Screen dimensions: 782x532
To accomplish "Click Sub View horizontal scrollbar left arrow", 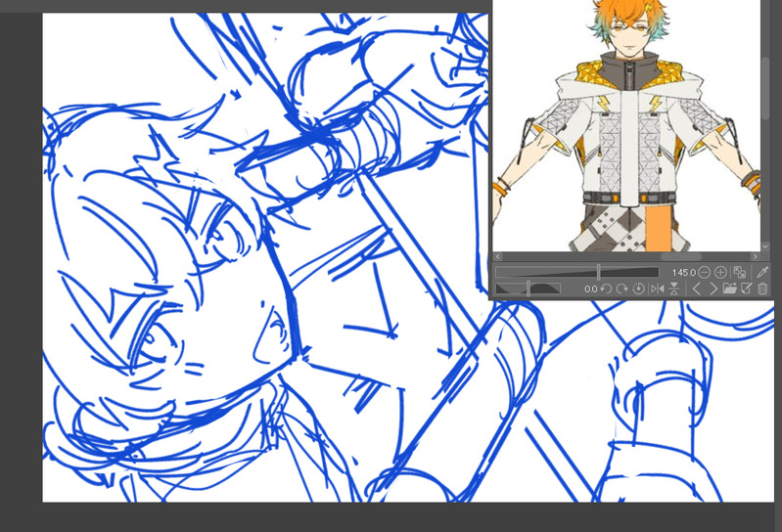I will point(497,256).
